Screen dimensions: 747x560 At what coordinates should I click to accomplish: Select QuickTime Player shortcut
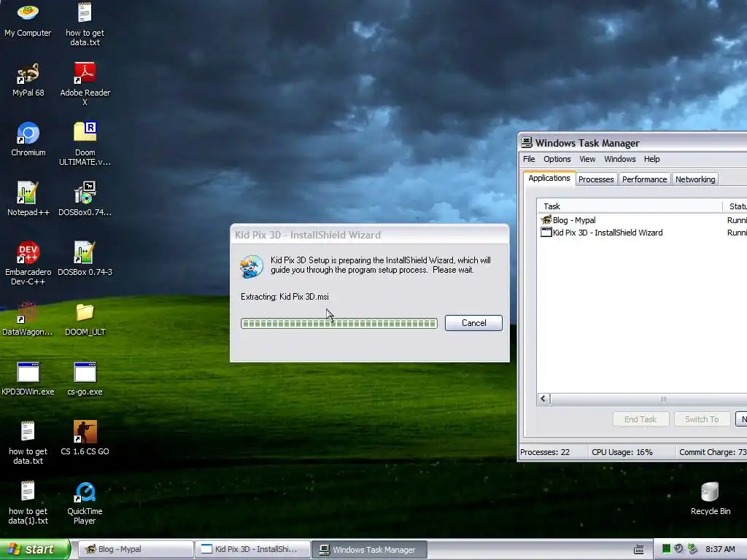pos(85,503)
